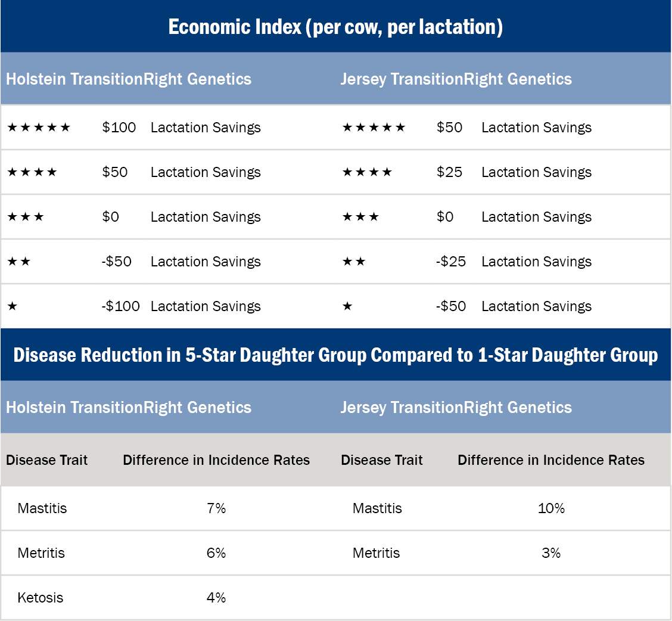Click the Jersey five-star rating icons

point(374,128)
